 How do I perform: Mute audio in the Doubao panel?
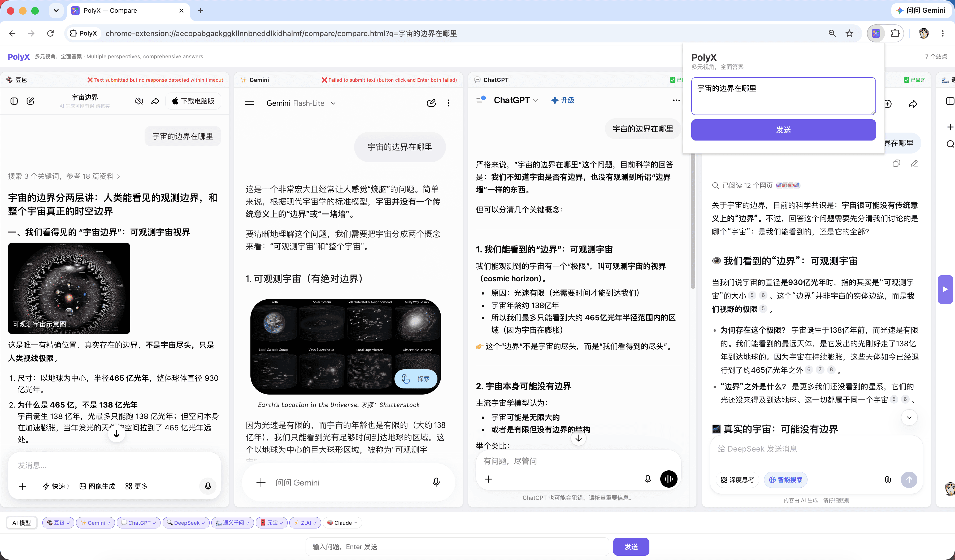139,101
